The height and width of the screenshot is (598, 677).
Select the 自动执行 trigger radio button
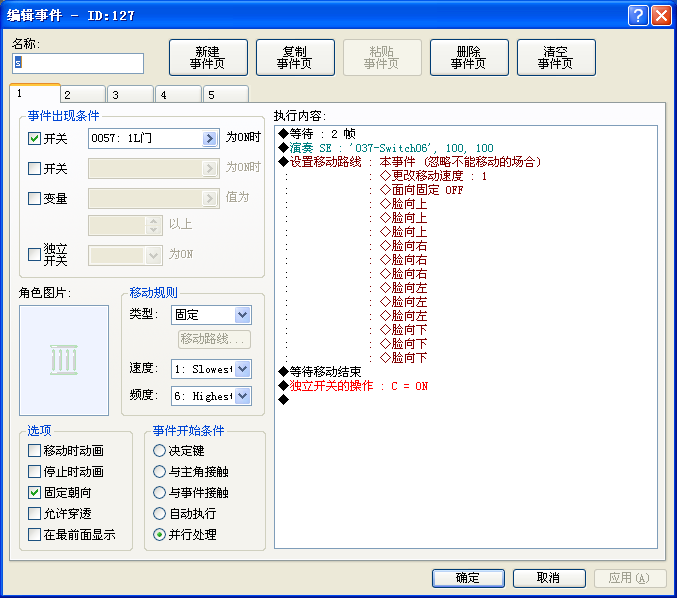(x=159, y=513)
